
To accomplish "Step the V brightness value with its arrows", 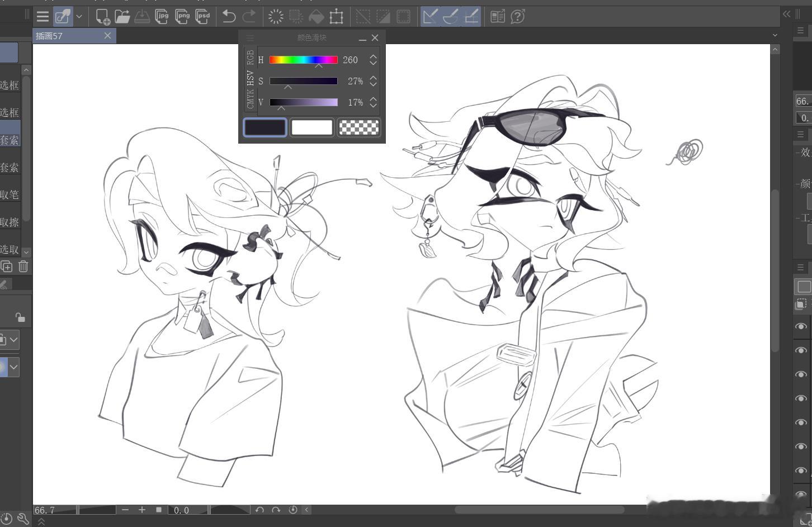I will (x=373, y=102).
